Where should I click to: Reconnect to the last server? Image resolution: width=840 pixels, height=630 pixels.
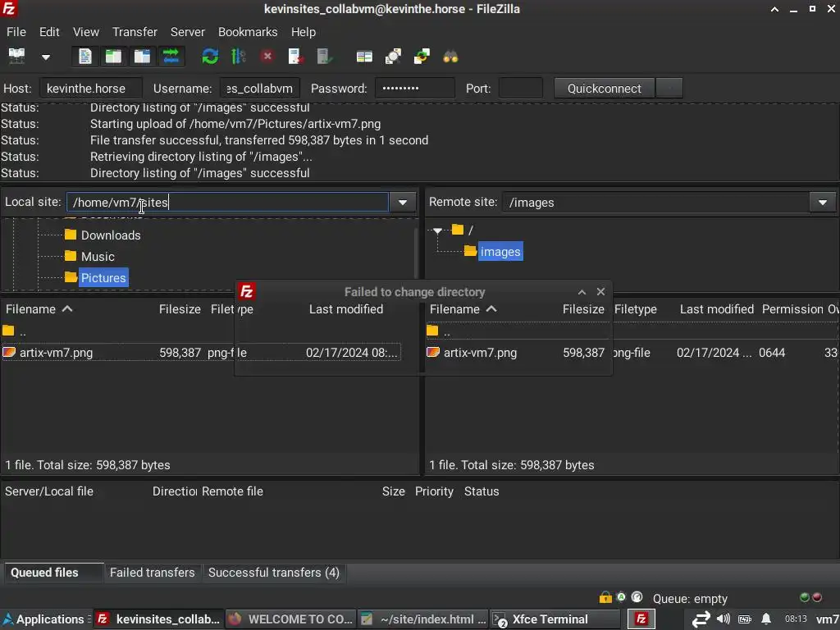click(325, 57)
